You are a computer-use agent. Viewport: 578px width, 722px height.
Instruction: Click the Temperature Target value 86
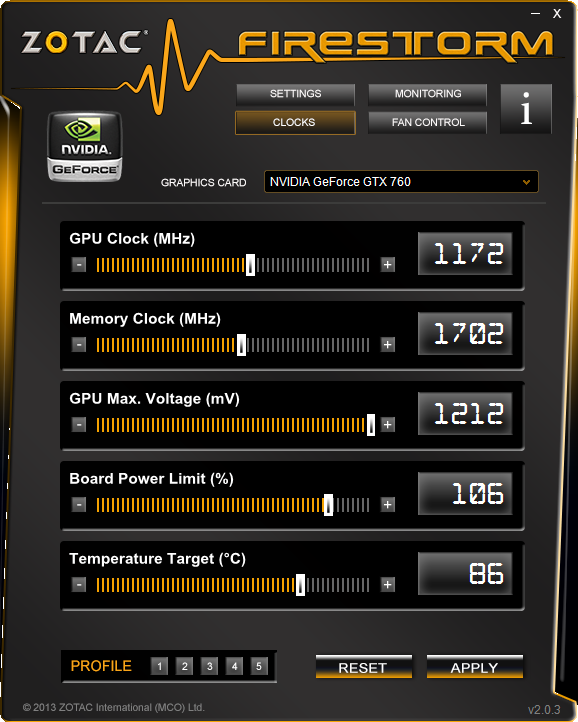pos(465,574)
